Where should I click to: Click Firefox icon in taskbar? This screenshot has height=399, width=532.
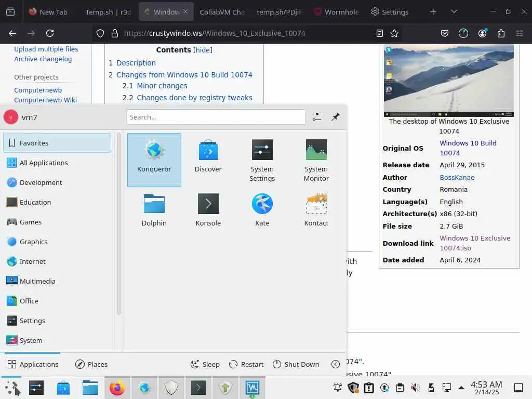click(117, 388)
